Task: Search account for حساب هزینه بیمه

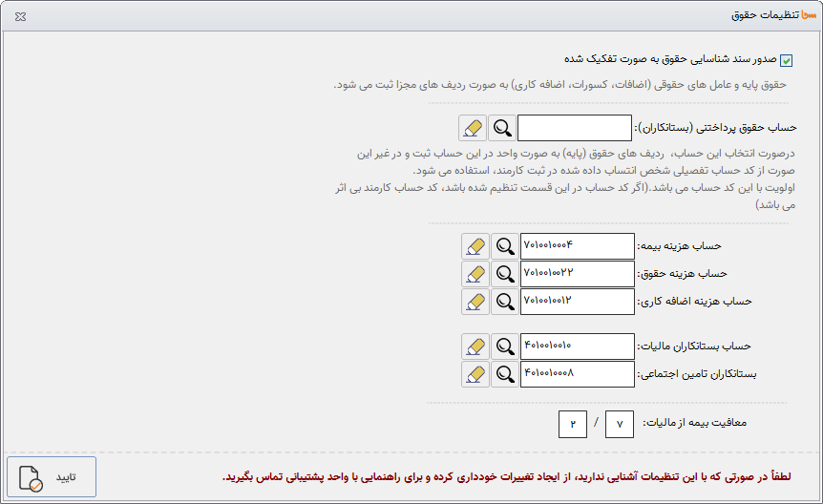Action: (x=505, y=246)
